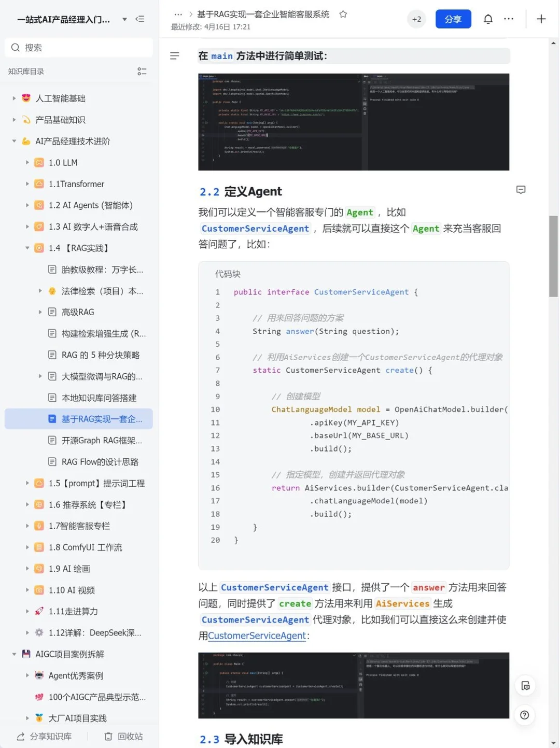Click the 1.10 AI 视频 folder icon
This screenshot has width=560, height=748.
[x=39, y=590]
